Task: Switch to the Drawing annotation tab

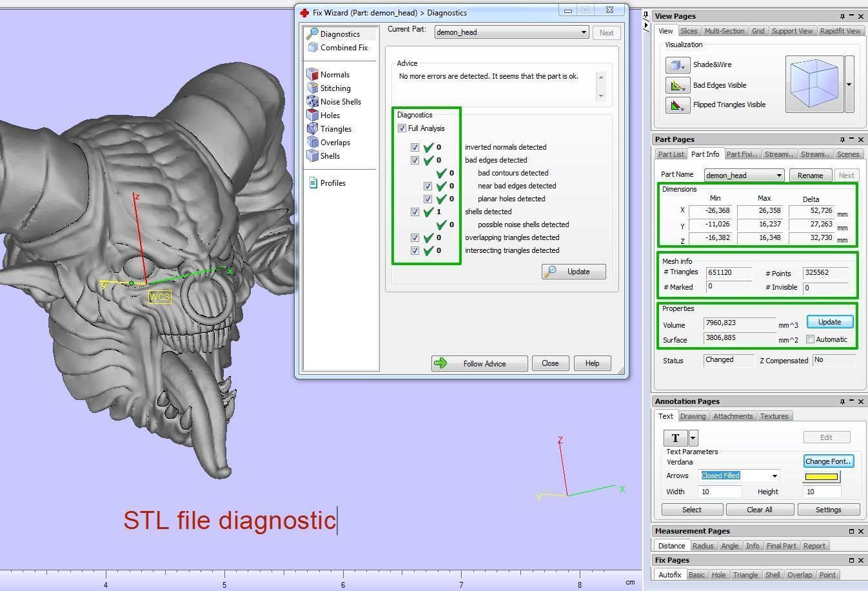Action: point(693,416)
